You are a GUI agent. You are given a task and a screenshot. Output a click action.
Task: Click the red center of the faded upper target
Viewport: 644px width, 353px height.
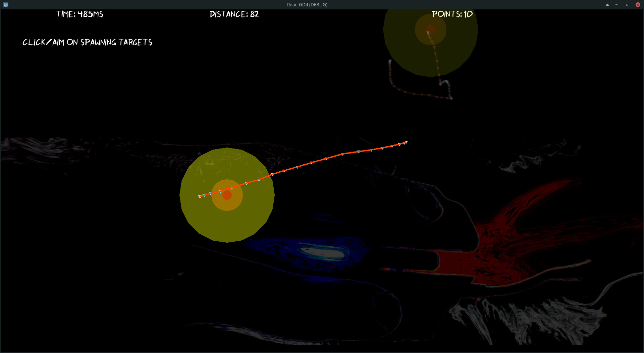click(431, 30)
